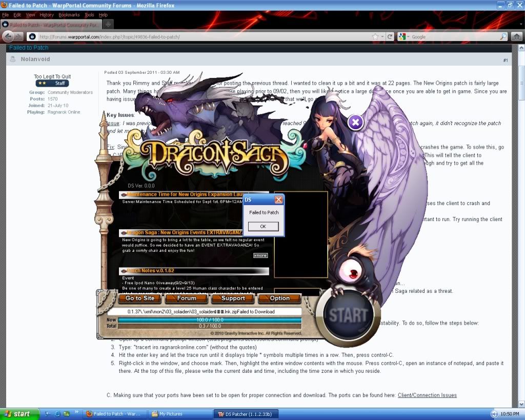Click the Now download progress bar
This screenshot has height=420, width=525.
pos(210,320)
